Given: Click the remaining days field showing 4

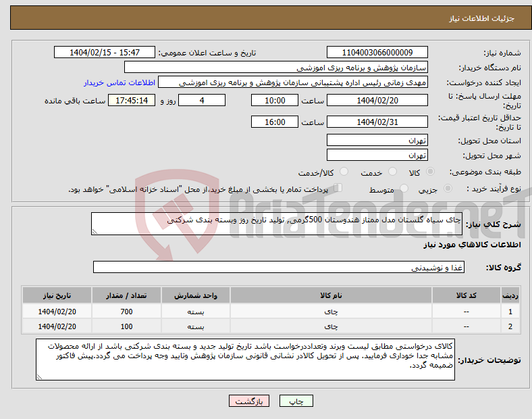Looking at the screenshot, I should (202, 100).
